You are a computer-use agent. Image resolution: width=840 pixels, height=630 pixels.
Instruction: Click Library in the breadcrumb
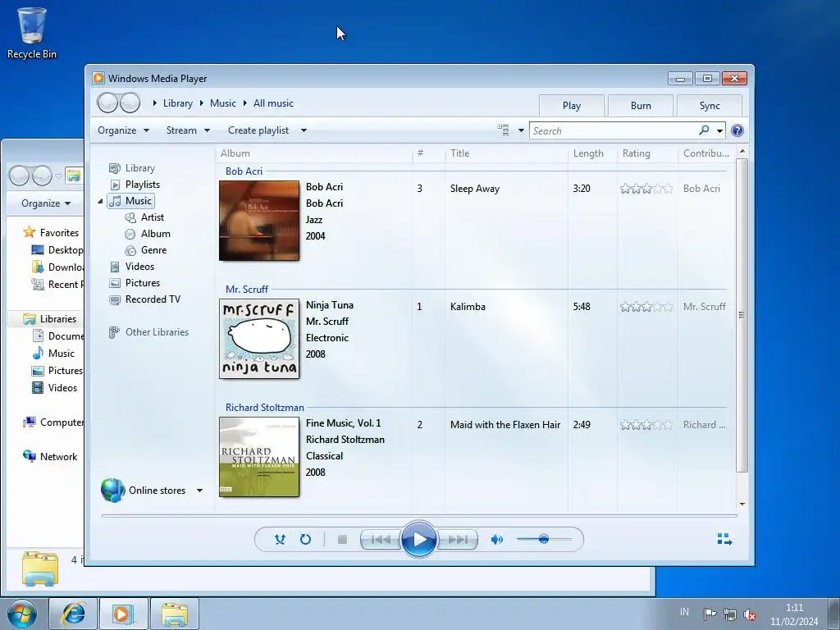coord(177,103)
